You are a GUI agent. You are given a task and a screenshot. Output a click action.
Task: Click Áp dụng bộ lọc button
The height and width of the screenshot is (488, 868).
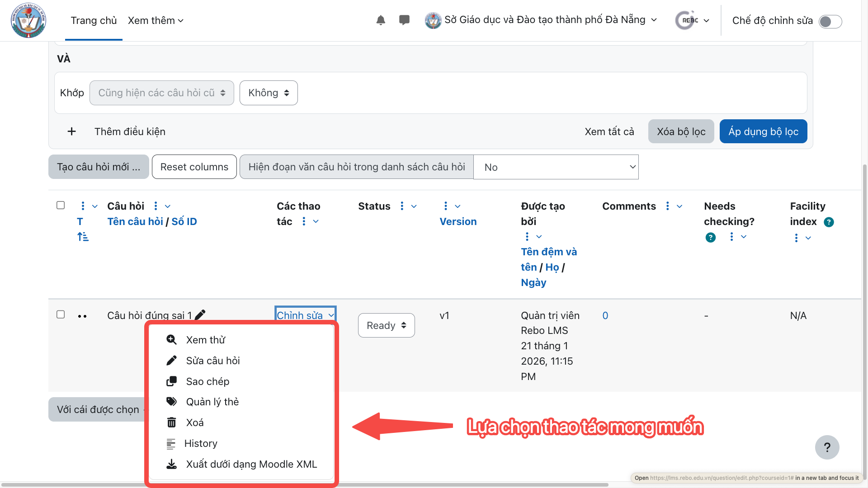(763, 131)
